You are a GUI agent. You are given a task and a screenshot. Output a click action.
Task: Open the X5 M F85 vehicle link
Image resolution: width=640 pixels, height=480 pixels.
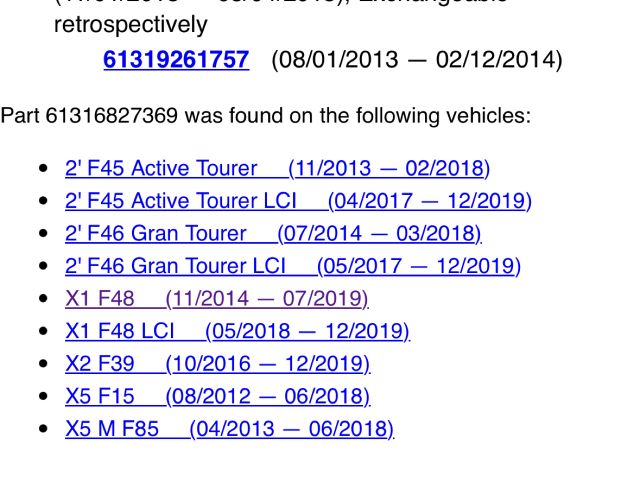tap(111, 430)
